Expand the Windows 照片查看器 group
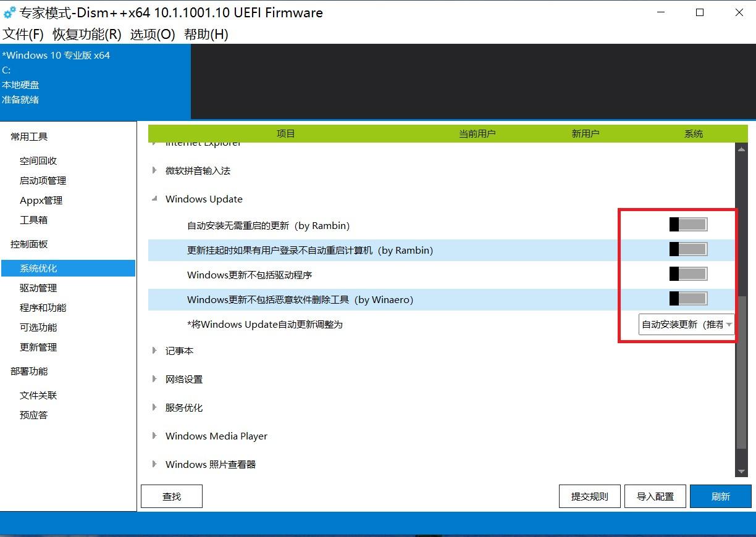This screenshot has width=756, height=537. pos(154,464)
